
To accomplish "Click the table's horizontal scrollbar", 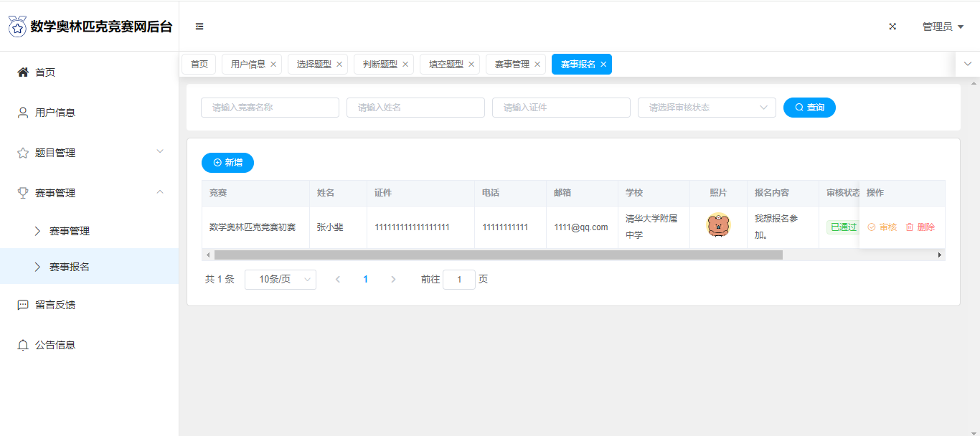I will (498, 255).
